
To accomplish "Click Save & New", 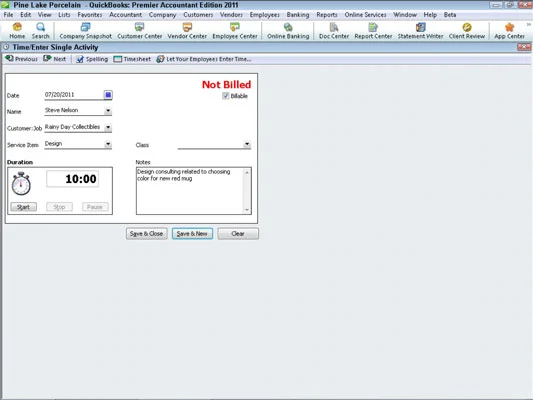I will pyautogui.click(x=192, y=234).
